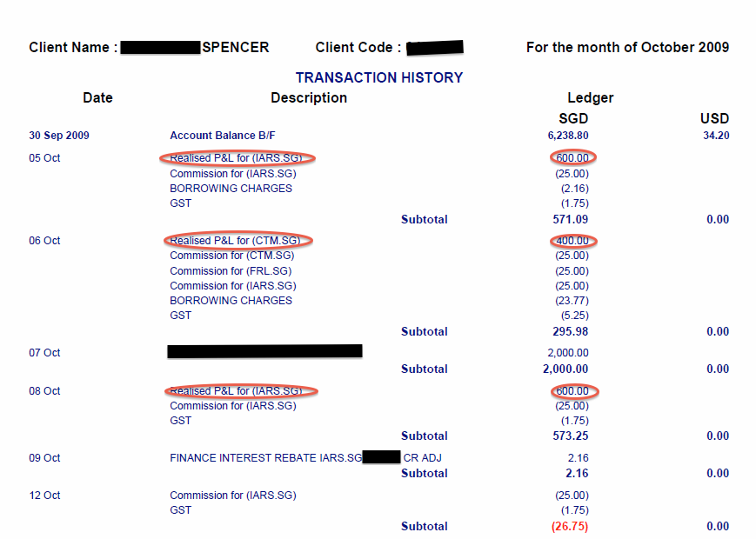Select the SGD ledger column header
The height and width of the screenshot is (539, 756).
coord(572,118)
